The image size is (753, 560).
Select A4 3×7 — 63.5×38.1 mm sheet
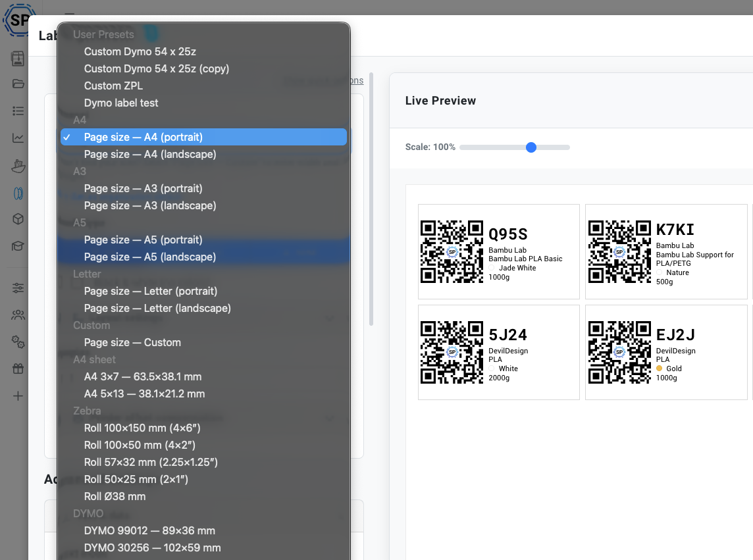[203, 376]
